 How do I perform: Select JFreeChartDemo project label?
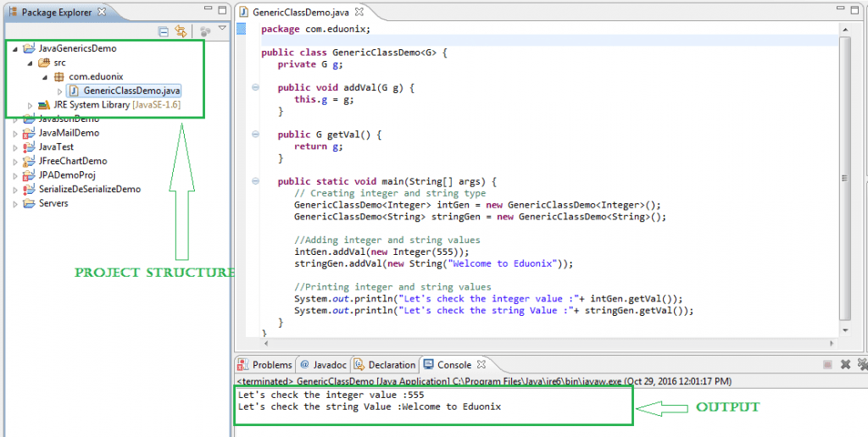click(x=73, y=161)
